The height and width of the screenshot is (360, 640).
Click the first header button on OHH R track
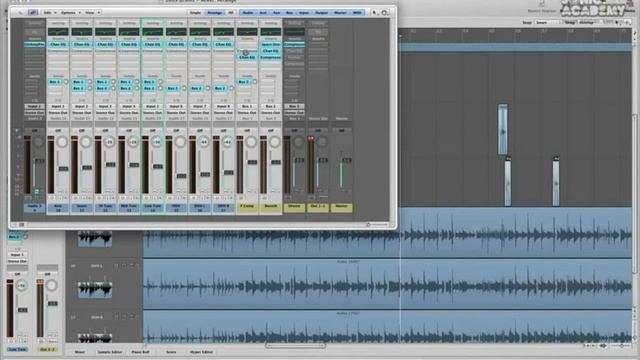pyautogui.click(x=117, y=317)
